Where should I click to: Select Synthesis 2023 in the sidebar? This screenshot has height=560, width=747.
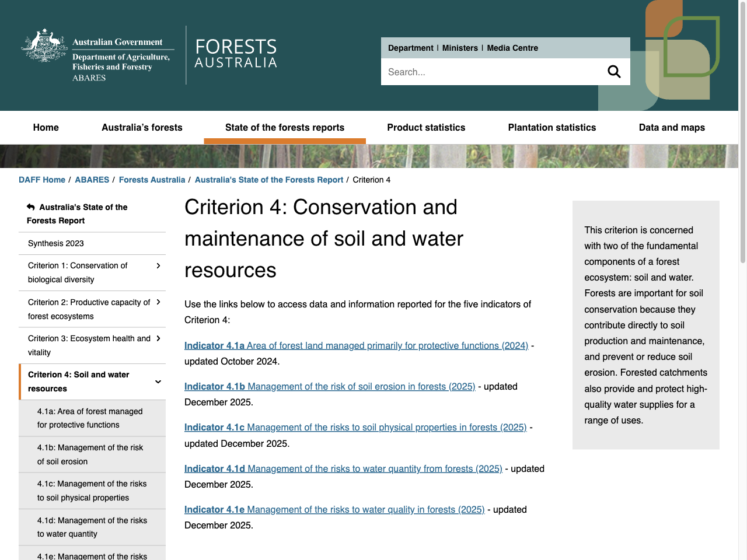54,243
